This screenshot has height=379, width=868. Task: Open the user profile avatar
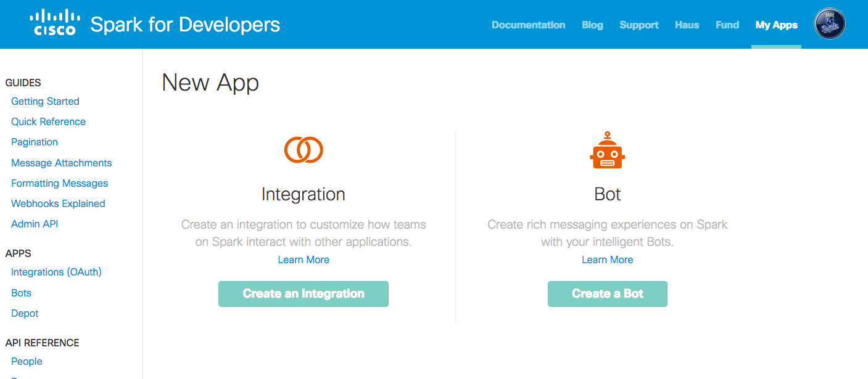pyautogui.click(x=830, y=24)
